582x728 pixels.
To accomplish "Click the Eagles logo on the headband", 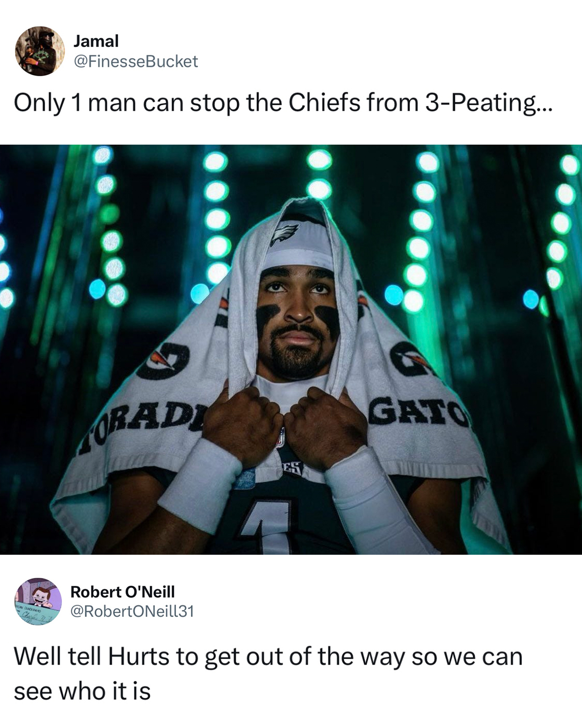I will (x=284, y=234).
